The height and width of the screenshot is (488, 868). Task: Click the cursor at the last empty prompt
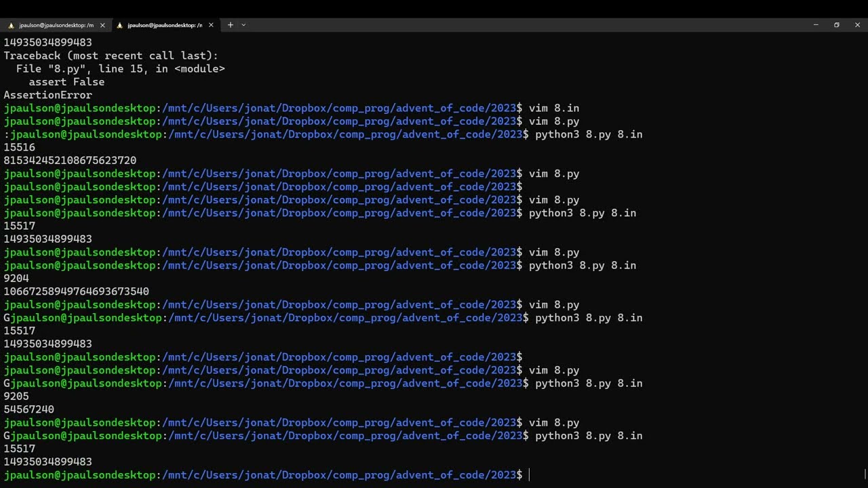[530, 475]
